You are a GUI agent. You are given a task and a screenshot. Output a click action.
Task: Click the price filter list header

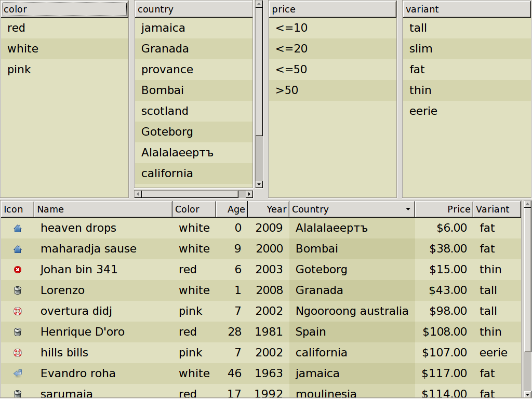point(332,9)
